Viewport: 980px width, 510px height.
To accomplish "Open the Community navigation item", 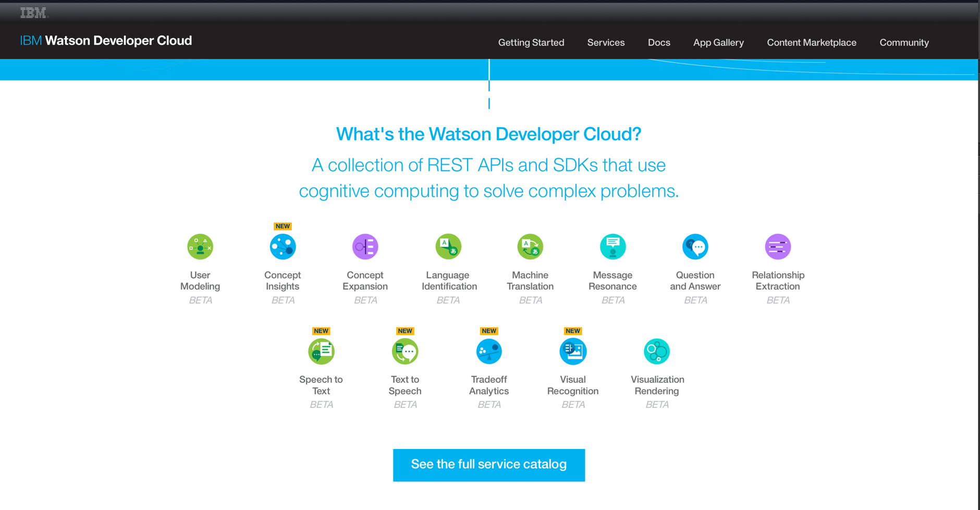I will pos(904,43).
